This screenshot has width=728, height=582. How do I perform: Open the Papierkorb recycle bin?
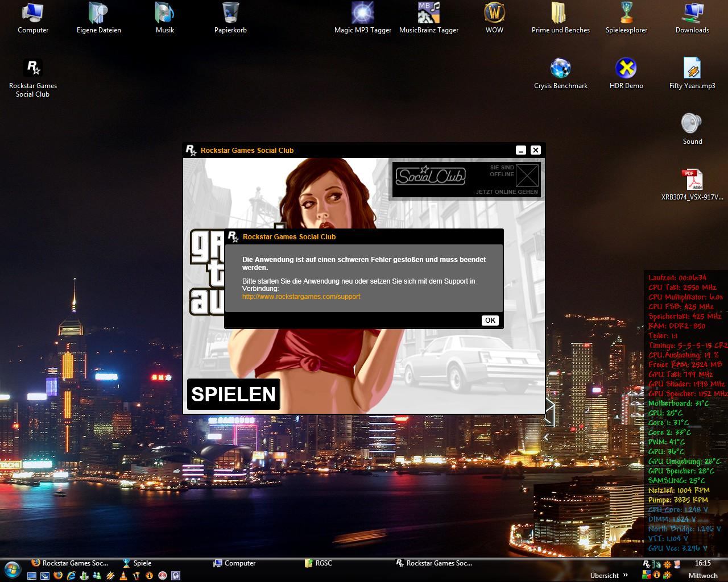pos(230,18)
